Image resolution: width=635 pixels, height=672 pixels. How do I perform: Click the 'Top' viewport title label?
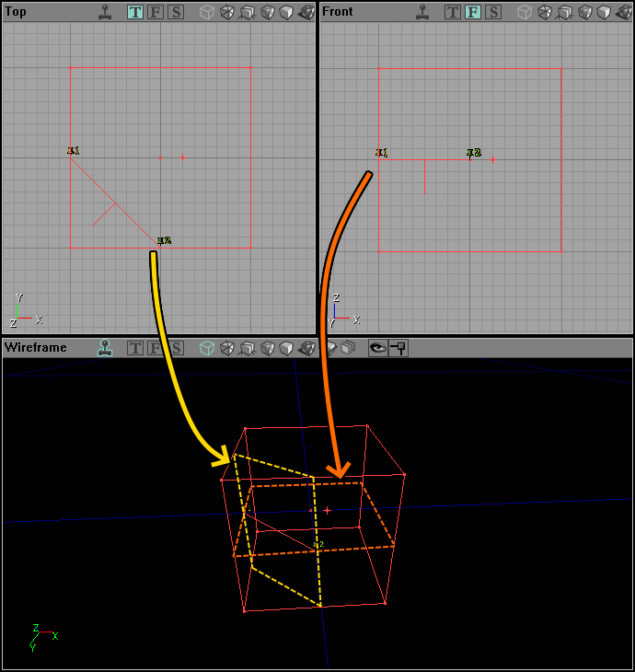click(16, 12)
